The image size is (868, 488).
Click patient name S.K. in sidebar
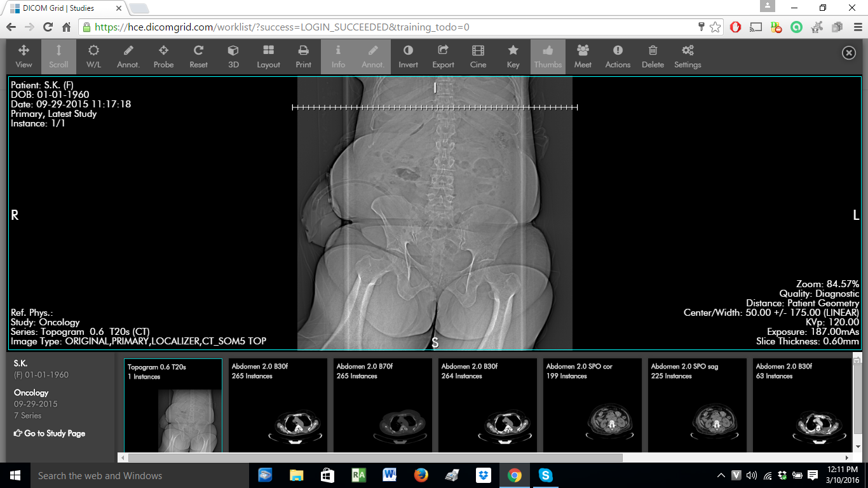tap(20, 363)
